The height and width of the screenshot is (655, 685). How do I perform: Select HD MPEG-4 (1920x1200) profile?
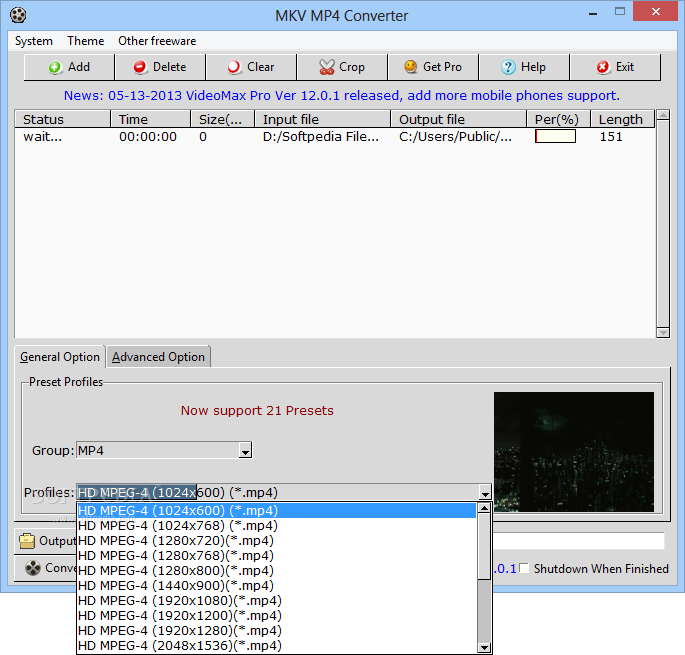[x=277, y=615]
